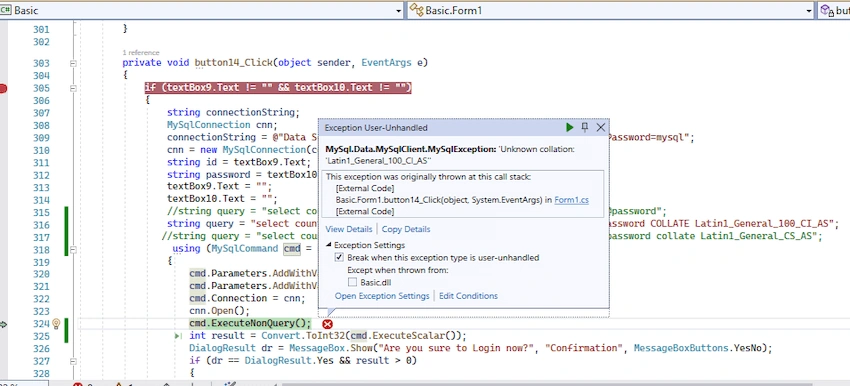This screenshot has width=850, height=386.
Task: Collapse the button14_Click method outline
Action: (x=73, y=63)
